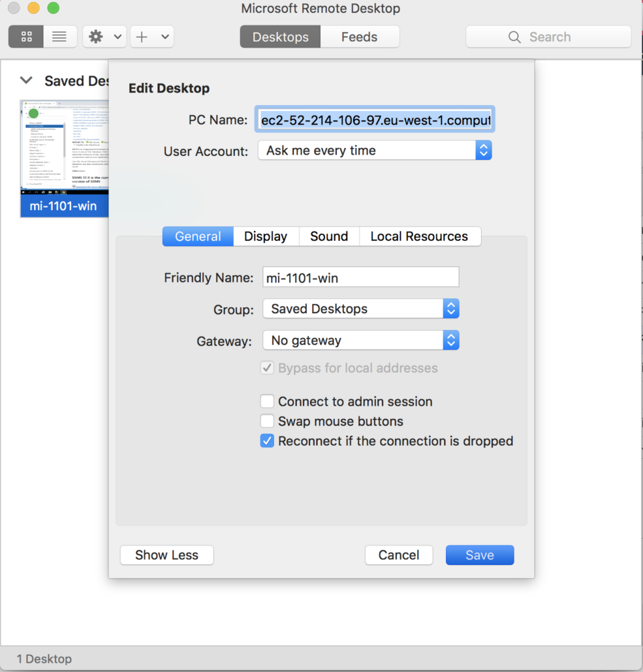Viewport: 643px width, 672px height.
Task: Enable Connect to admin session
Action: pos(267,402)
